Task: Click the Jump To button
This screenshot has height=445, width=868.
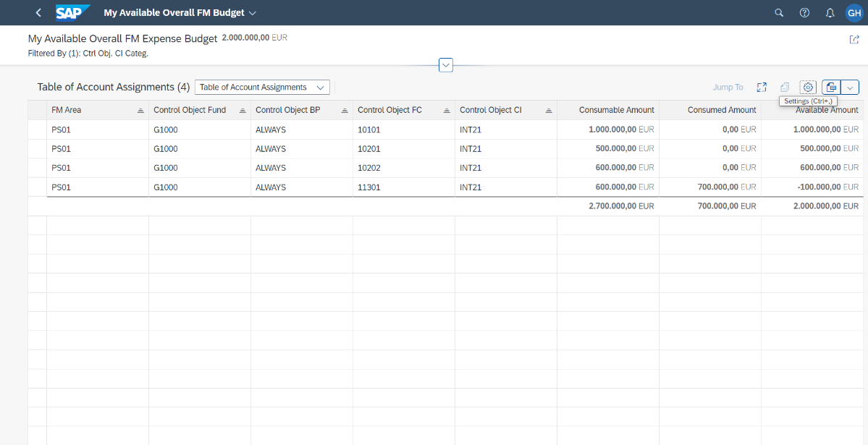Action: [x=728, y=88]
